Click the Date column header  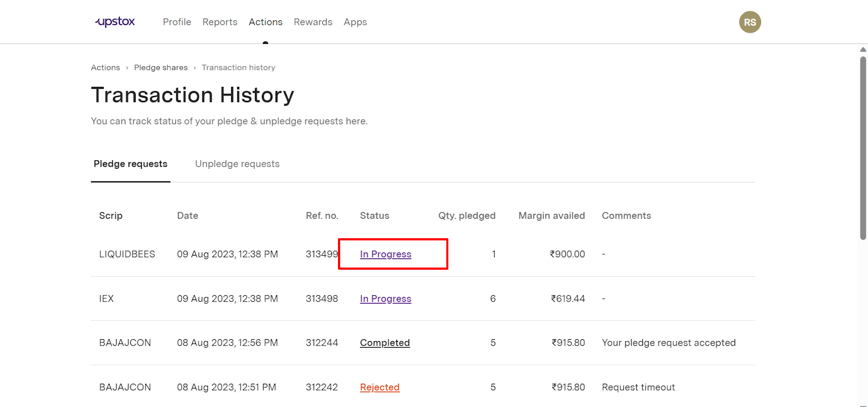(188, 215)
